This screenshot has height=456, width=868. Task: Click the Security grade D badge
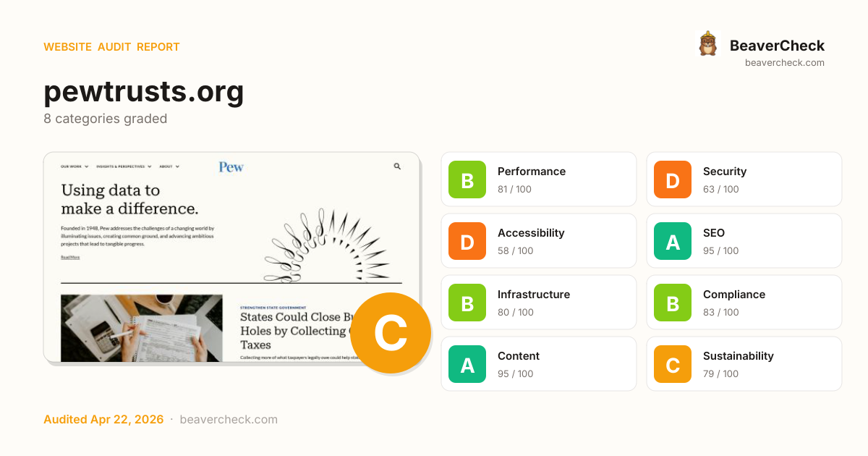pyautogui.click(x=673, y=180)
